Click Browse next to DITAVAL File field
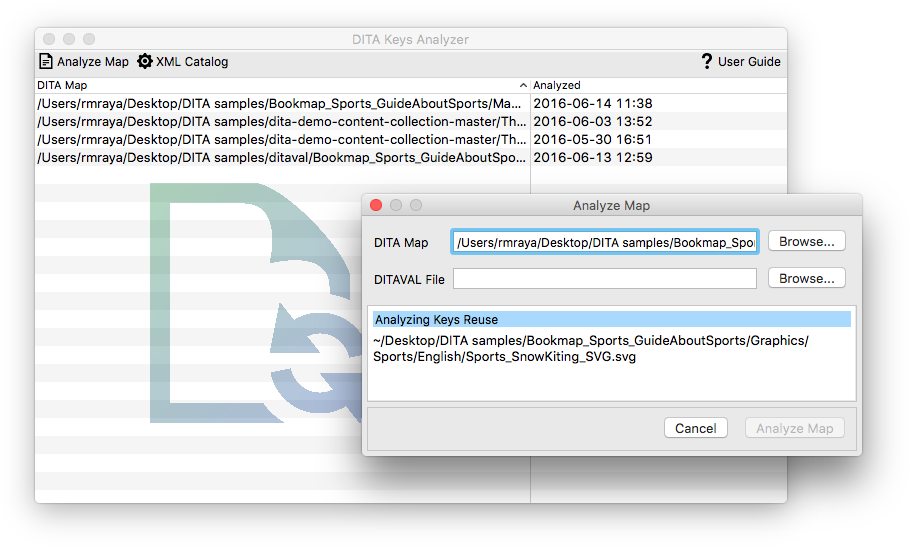The image size is (911, 547). pos(806,278)
